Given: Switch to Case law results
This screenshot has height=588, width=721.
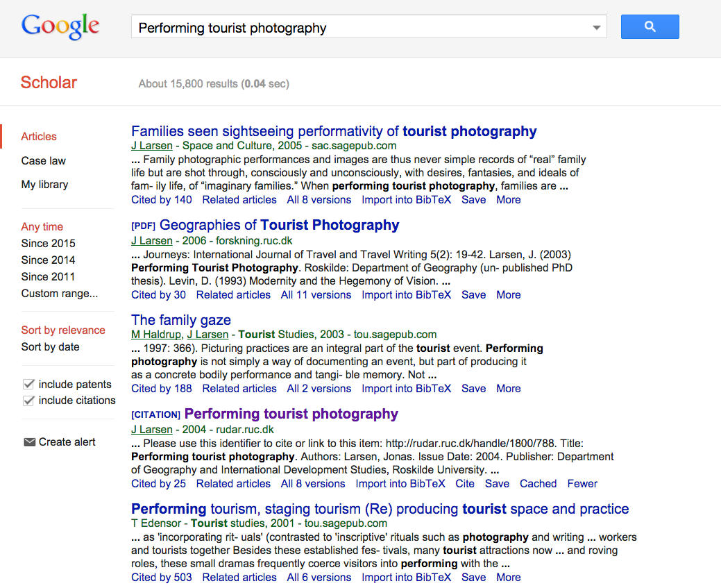Looking at the screenshot, I should tap(43, 160).
